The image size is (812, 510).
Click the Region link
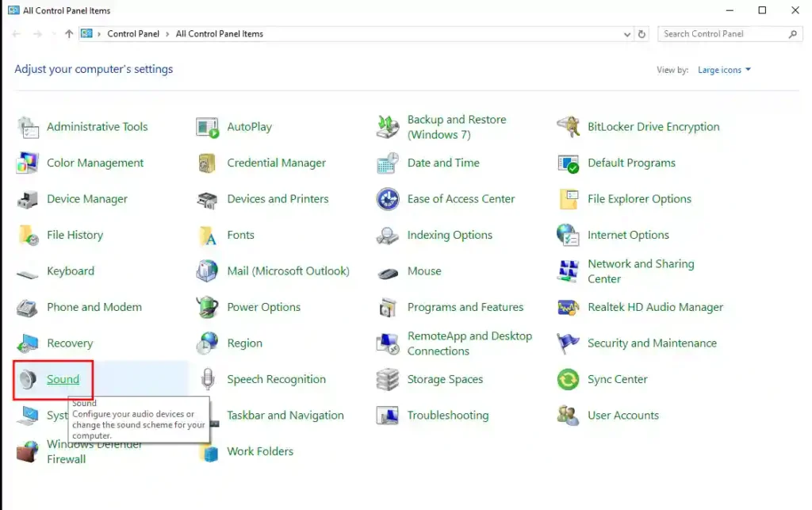tap(244, 343)
